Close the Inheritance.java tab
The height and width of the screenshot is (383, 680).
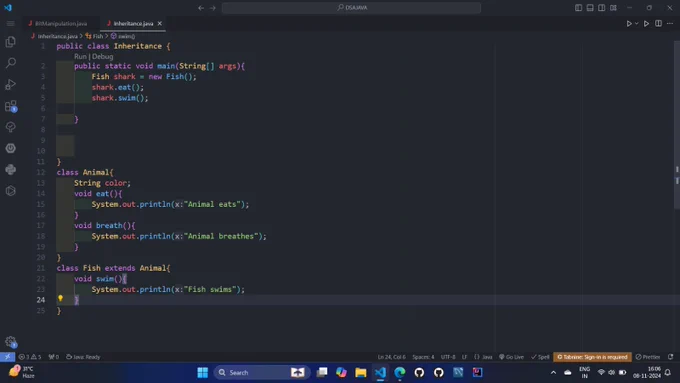tap(160, 23)
